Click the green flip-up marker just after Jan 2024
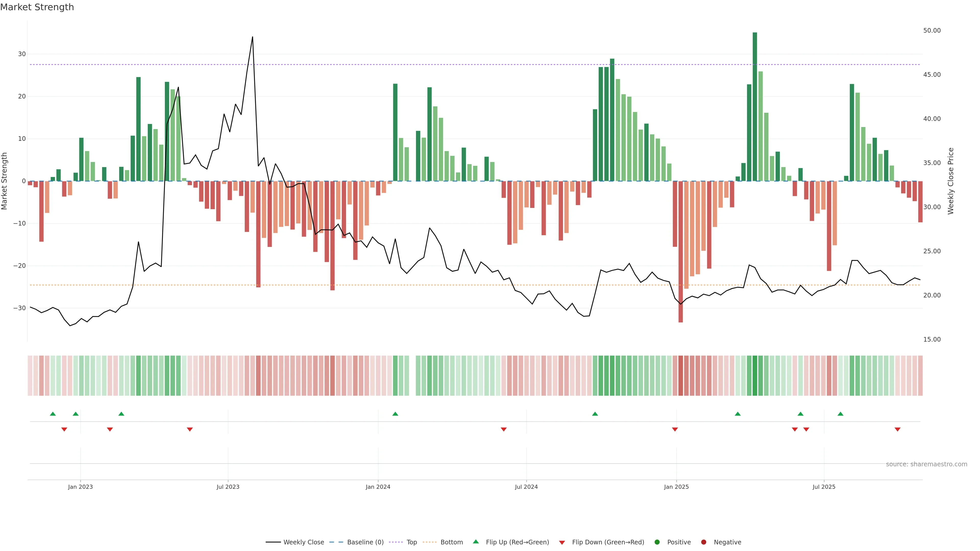This screenshot has height=551, width=980. point(395,414)
